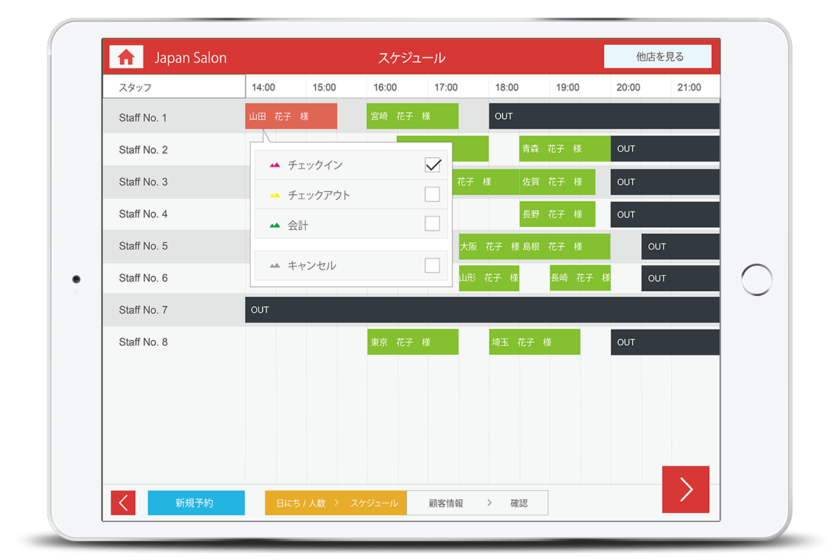Screen dimensions: 840x560
Task: Tap the 新規予約 new reservation button
Action: [x=195, y=503]
